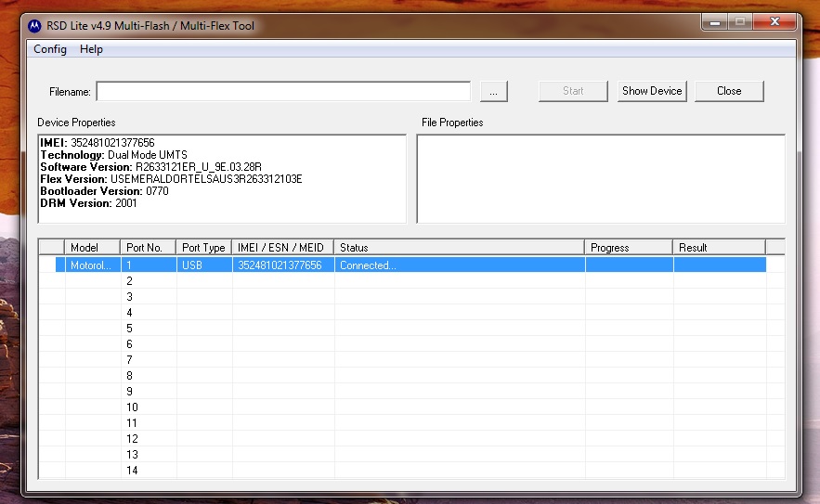
Task: Click the USB port type cell
Action: pos(204,265)
